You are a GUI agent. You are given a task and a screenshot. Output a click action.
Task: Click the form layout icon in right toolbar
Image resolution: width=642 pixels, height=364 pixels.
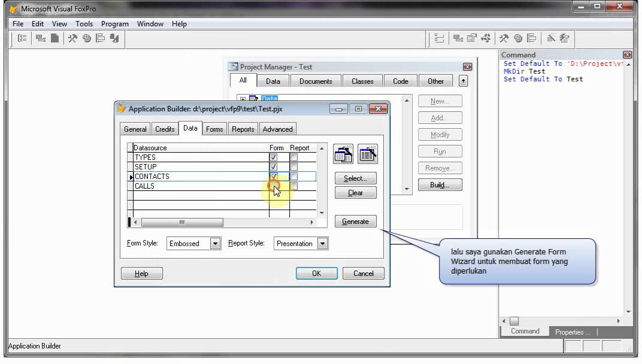pos(532,38)
